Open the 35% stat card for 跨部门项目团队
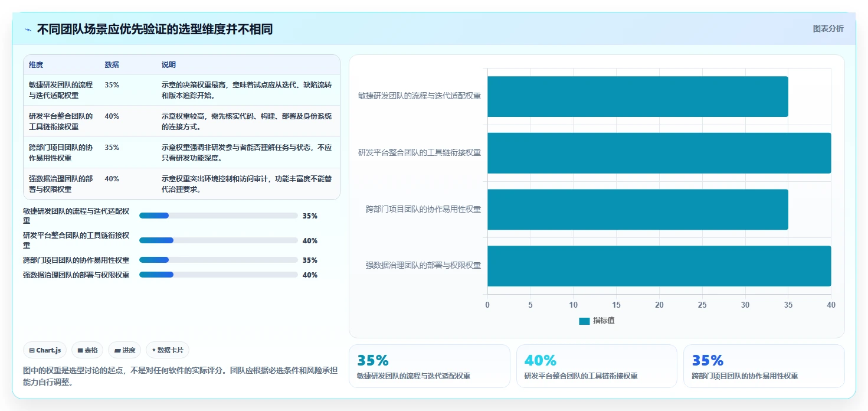Viewport: 868px width, 411px height. [764, 366]
